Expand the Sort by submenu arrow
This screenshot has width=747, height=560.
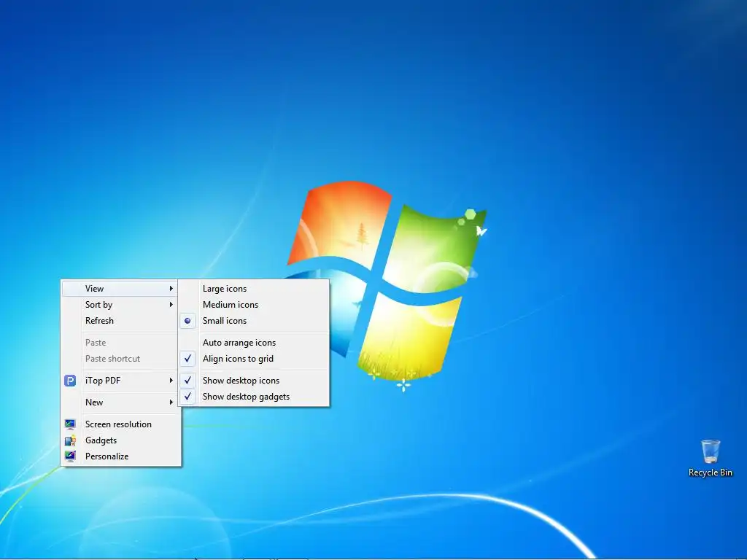pos(171,305)
